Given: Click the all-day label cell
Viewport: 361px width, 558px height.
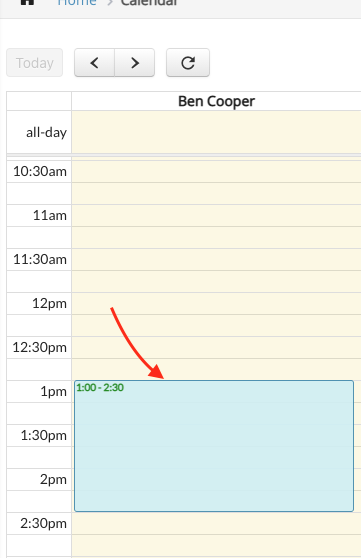Looking at the screenshot, I should coord(39,132).
